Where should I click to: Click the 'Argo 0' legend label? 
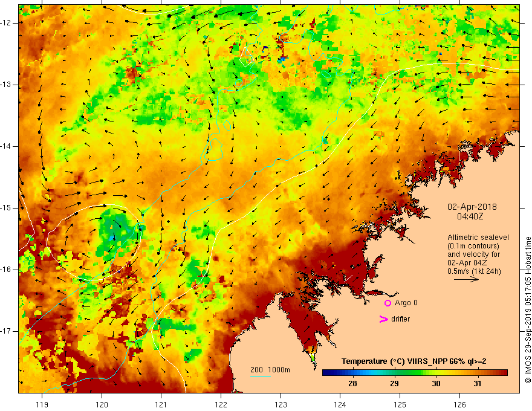(x=406, y=303)
